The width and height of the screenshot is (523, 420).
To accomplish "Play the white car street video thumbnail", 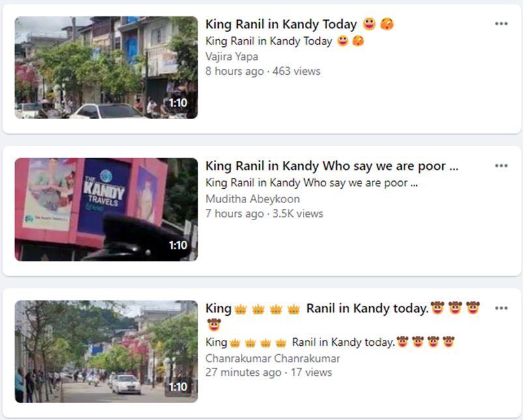I will 106,352.
